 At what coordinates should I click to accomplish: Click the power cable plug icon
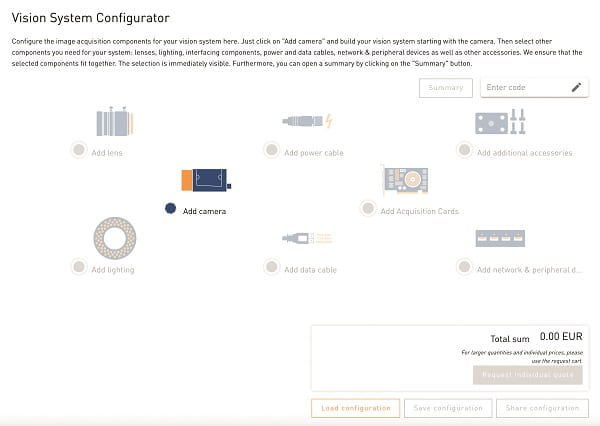(x=307, y=121)
